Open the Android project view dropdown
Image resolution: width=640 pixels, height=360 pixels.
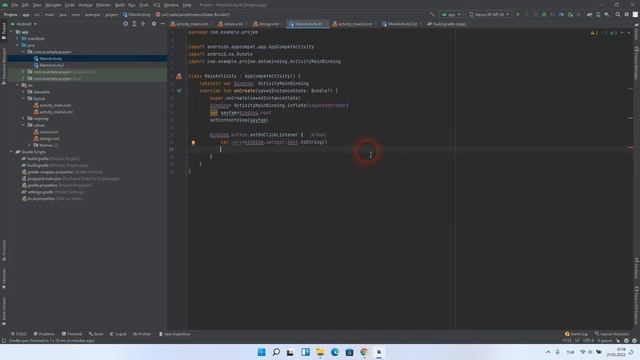24,24
